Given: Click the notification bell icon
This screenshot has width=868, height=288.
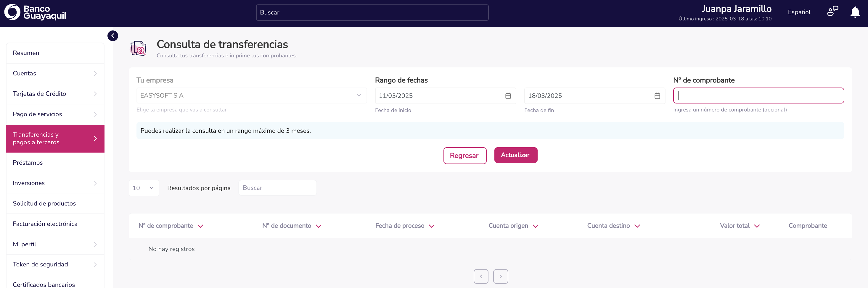Looking at the screenshot, I should [855, 12].
